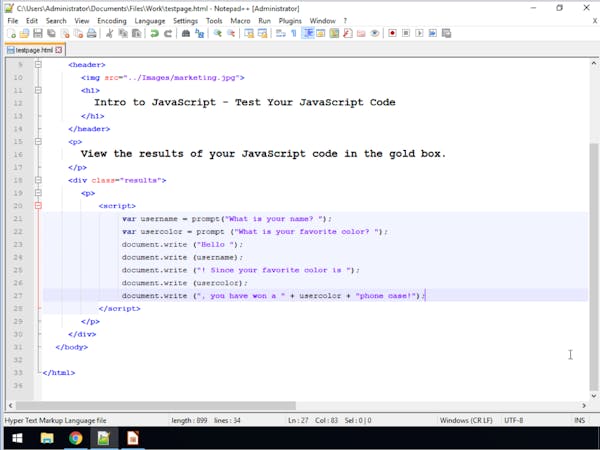
Task: Close the testpage.html tab with its red X
Action: click(59, 50)
